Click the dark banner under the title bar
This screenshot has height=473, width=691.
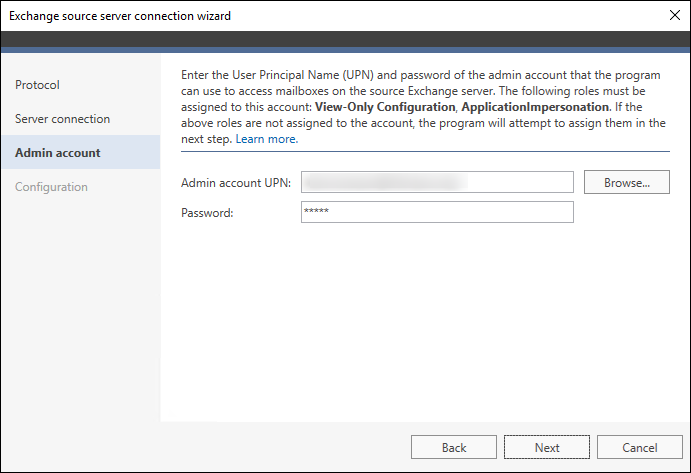click(x=346, y=39)
